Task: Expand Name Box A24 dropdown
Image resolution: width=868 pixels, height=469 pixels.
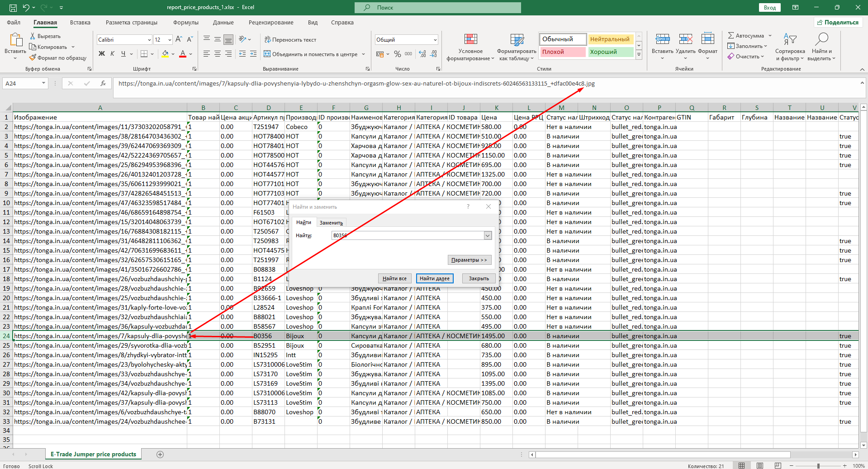Action: (43, 83)
